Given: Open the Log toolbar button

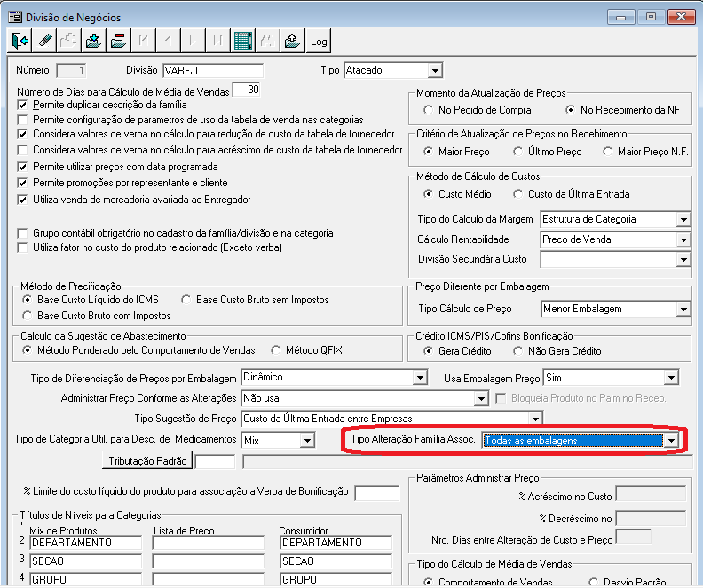Looking at the screenshot, I should (319, 41).
